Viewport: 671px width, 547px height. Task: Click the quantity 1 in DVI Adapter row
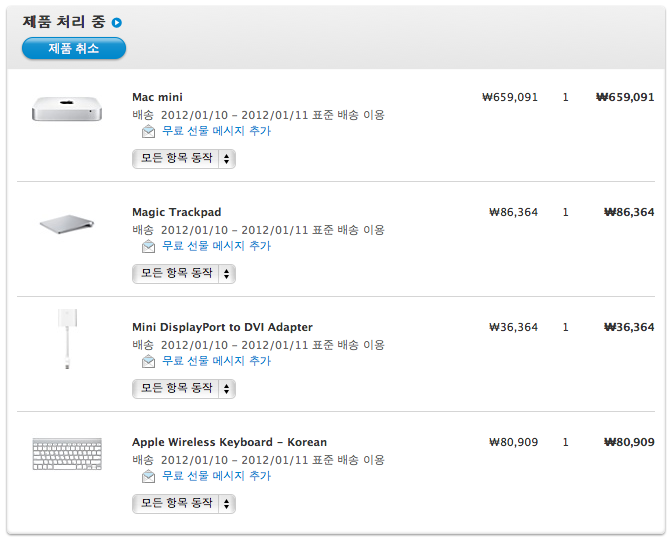pos(565,327)
